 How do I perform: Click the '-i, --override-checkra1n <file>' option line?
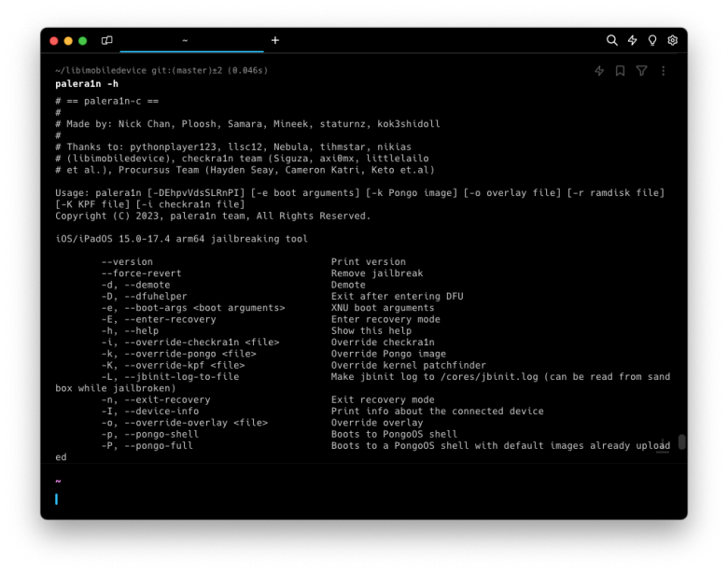(190, 342)
